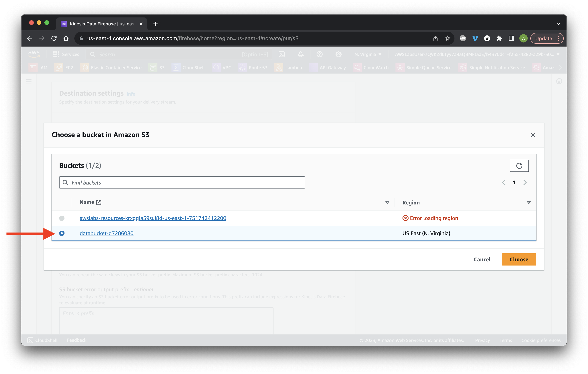Toggle the browser side panel
Viewport: 588px width, 374px height.
point(511,38)
